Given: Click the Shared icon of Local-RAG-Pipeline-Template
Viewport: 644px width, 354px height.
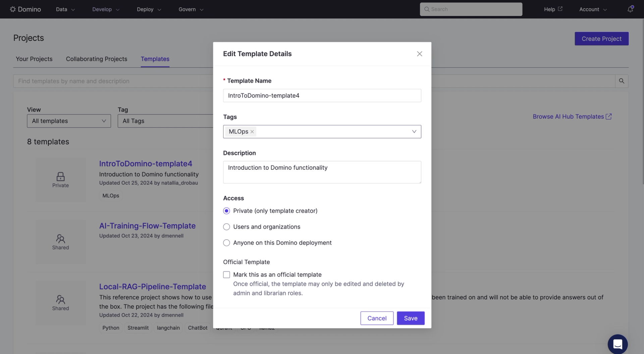Looking at the screenshot, I should coord(60,299).
